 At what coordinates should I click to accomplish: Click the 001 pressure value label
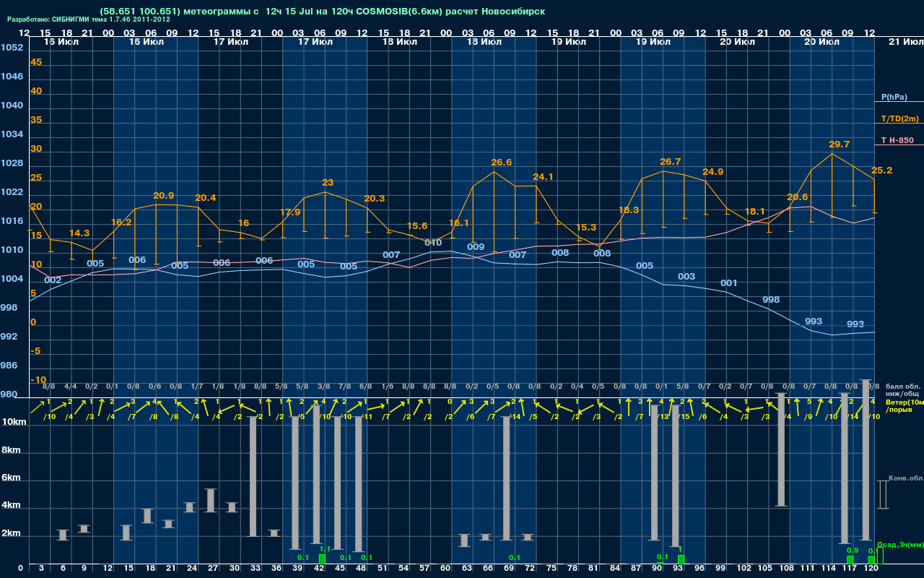click(x=729, y=283)
